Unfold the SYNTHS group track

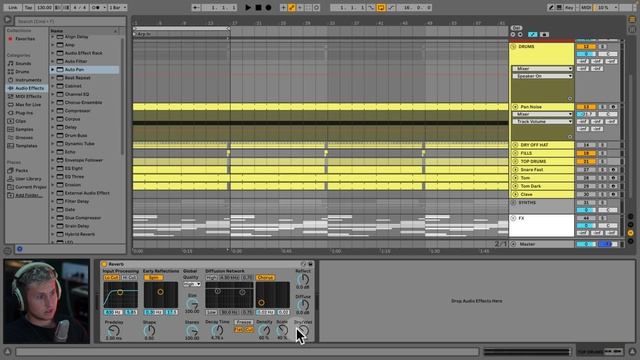click(x=513, y=203)
